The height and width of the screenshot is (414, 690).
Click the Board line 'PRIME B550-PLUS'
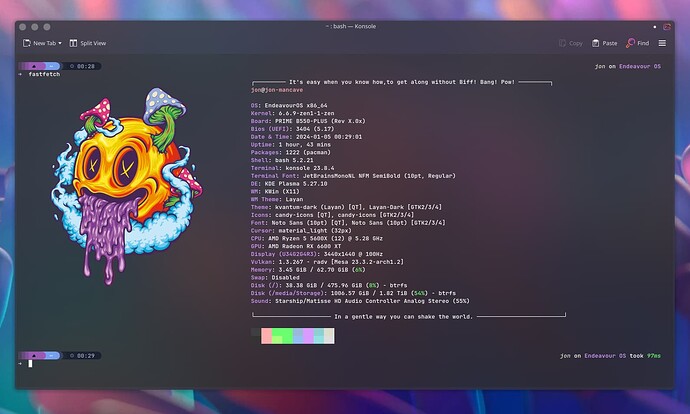pyautogui.click(x=308, y=121)
